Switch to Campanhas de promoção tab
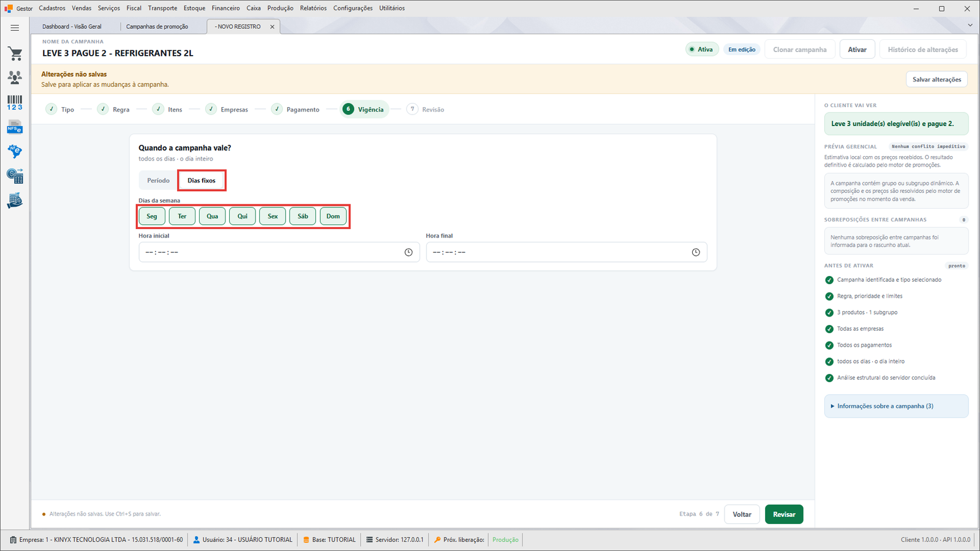The image size is (980, 551). pyautogui.click(x=157, y=27)
